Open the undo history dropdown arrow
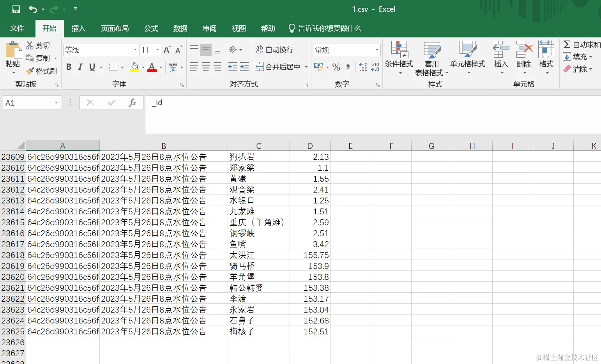Viewport: 601px width, 364px height. [43, 9]
